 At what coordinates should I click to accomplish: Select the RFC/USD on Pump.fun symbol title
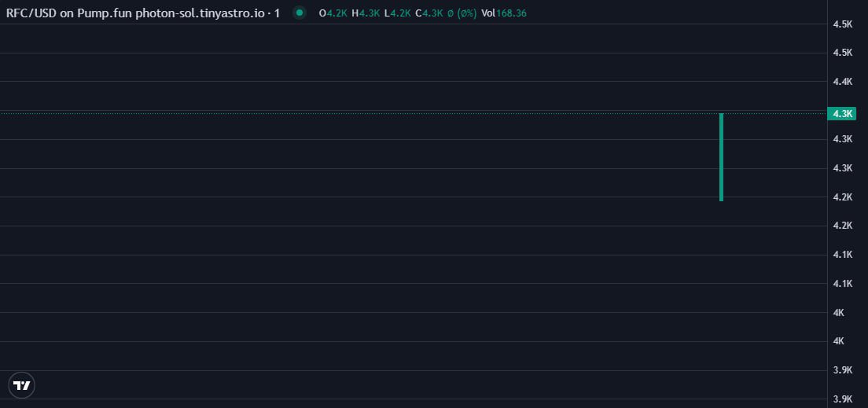[143, 13]
